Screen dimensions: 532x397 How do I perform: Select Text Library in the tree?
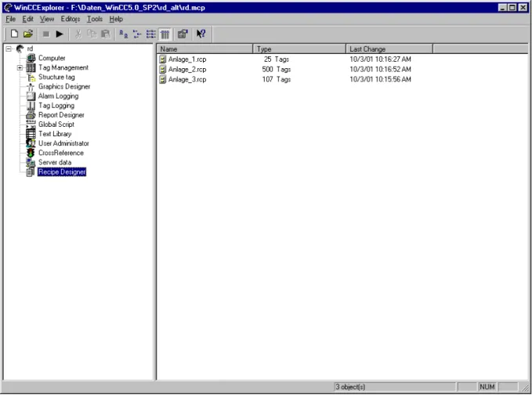55,134
